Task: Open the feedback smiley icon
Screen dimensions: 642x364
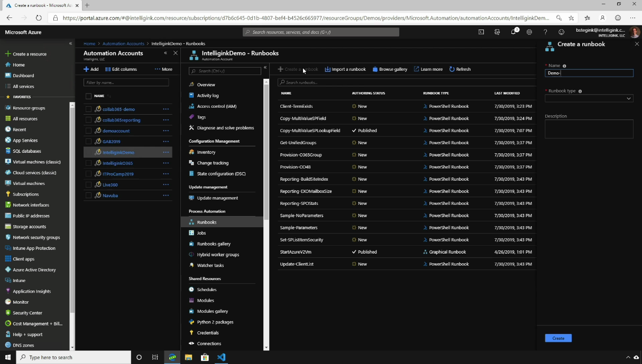Action: [562, 32]
